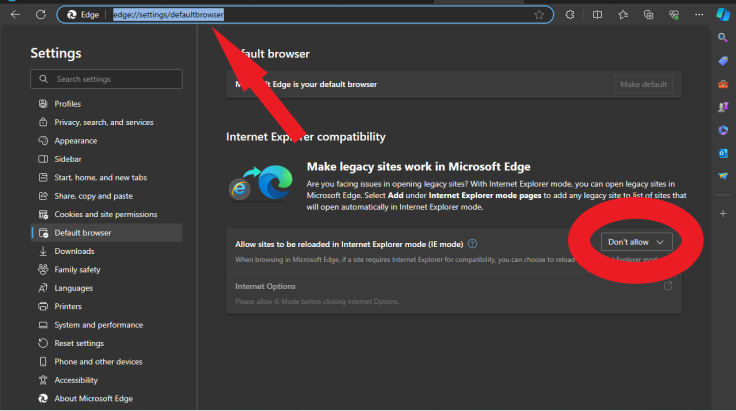Click the Make default button
Screen dimensions: 736x411
(643, 84)
